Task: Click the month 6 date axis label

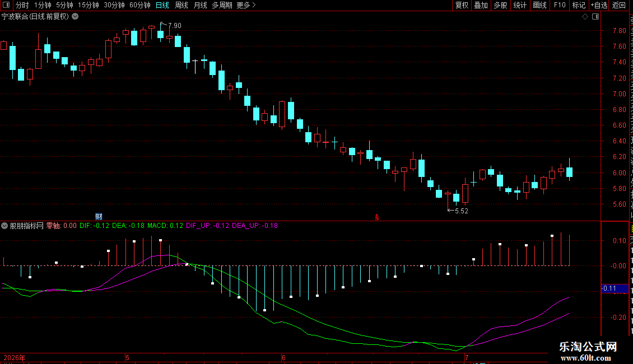Action: pyautogui.click(x=283, y=357)
